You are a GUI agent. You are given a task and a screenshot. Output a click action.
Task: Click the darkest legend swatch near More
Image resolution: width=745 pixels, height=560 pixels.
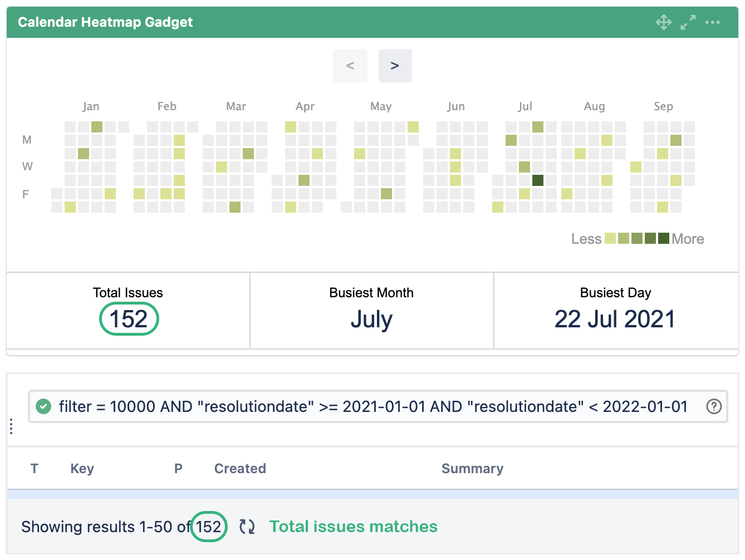(663, 239)
